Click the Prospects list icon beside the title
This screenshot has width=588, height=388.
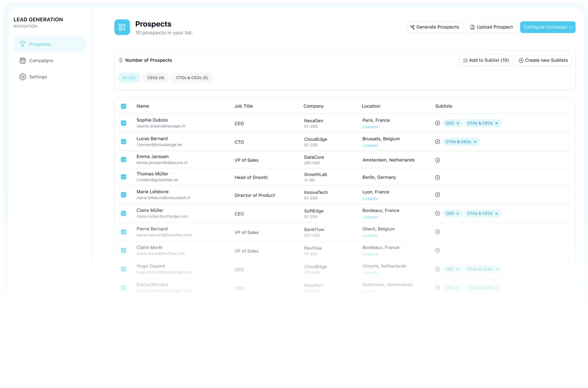coord(122,27)
